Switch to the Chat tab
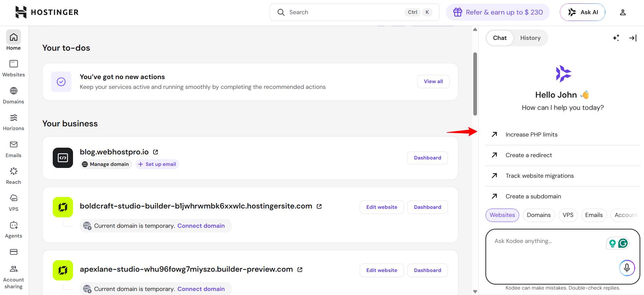This screenshot has width=644, height=295. [x=500, y=38]
